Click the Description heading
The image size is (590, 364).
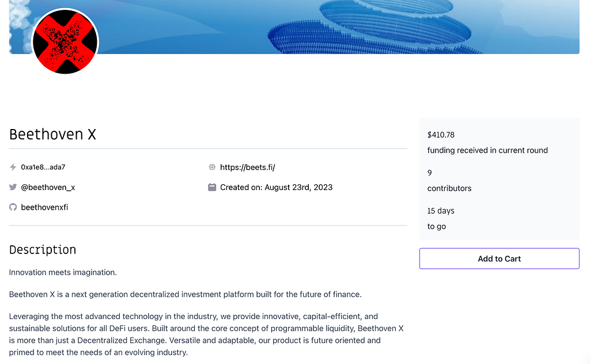pos(43,250)
